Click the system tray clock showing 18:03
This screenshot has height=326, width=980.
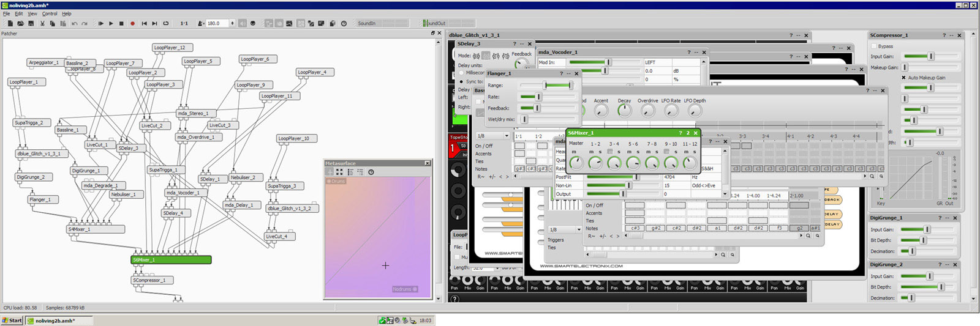[x=425, y=320]
